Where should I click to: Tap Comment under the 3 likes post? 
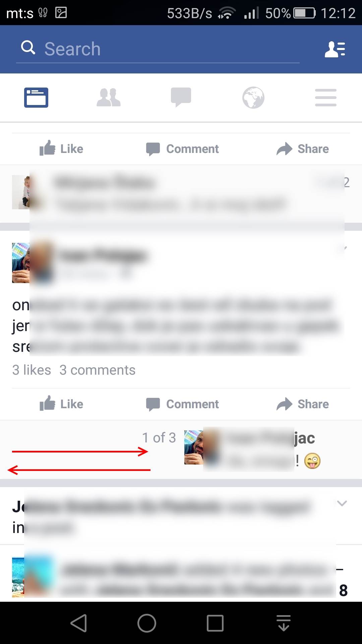[x=182, y=404]
